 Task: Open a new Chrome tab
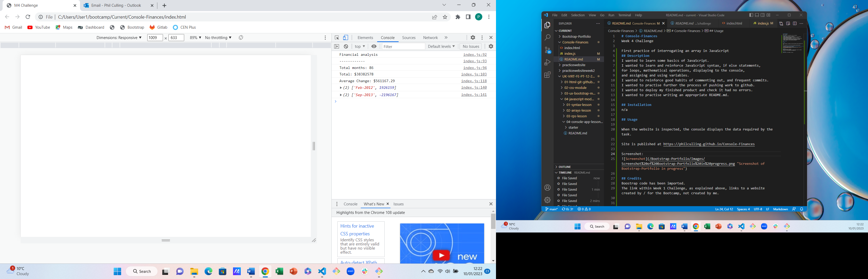165,5
